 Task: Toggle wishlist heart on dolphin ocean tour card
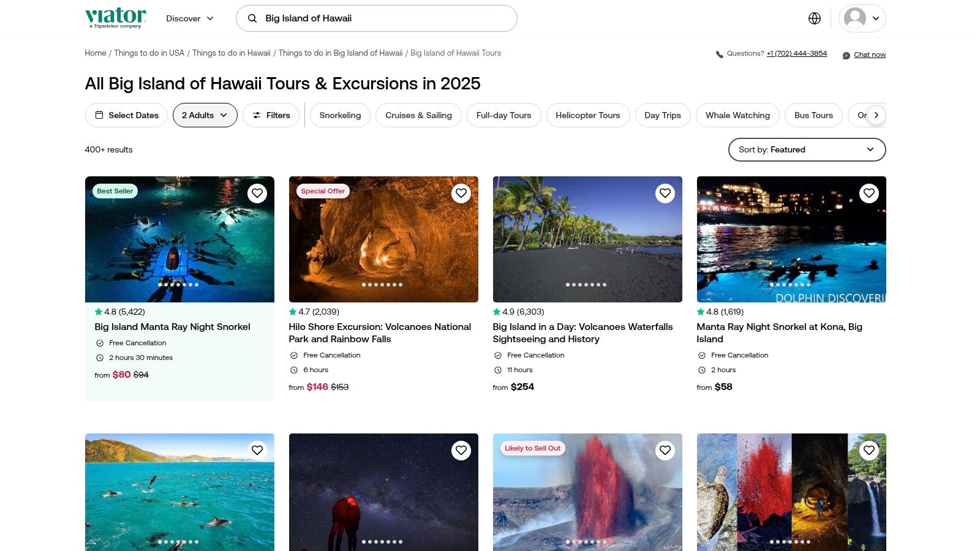tap(257, 451)
